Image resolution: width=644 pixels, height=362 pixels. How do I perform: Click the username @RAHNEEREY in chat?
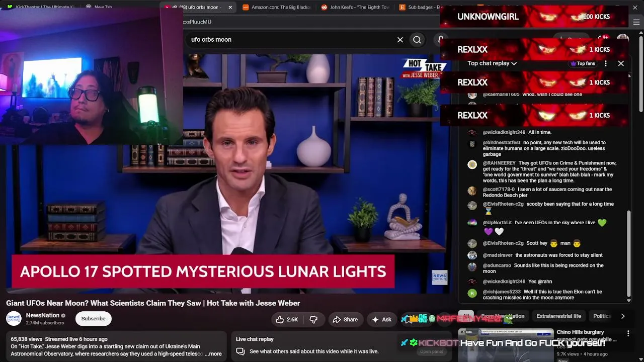point(499,163)
